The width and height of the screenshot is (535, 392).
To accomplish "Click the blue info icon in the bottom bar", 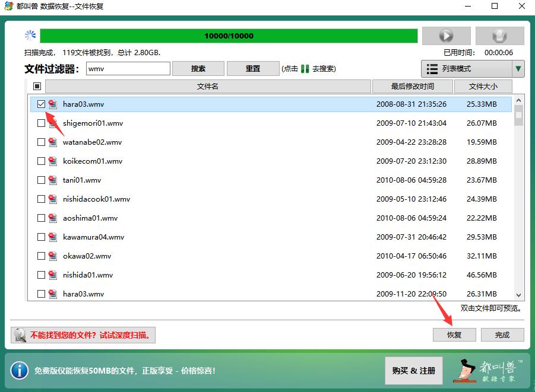I will coord(19,371).
